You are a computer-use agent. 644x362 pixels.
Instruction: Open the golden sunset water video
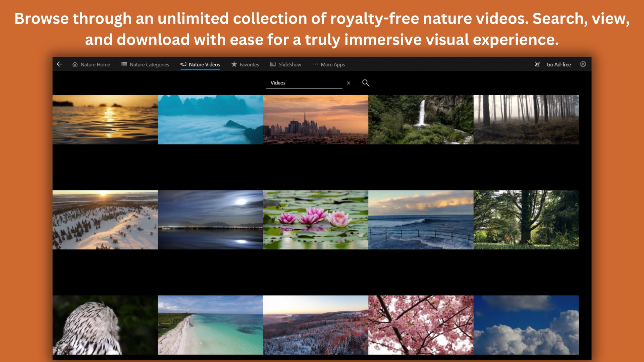tap(105, 120)
